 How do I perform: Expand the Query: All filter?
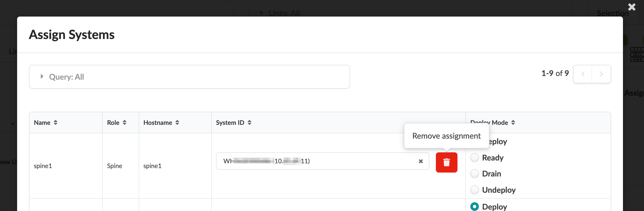[42, 76]
